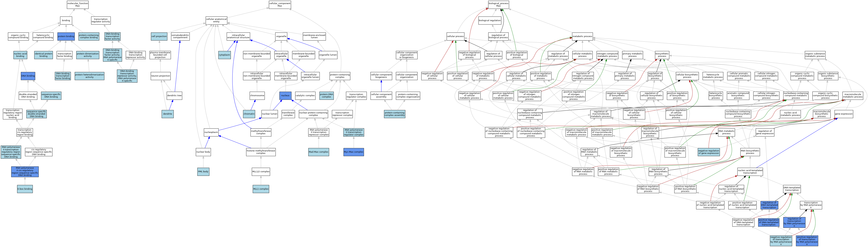Click the 'cellular component biogenesis' node
The width and height of the screenshot is (868, 247).
(x=381, y=76)
